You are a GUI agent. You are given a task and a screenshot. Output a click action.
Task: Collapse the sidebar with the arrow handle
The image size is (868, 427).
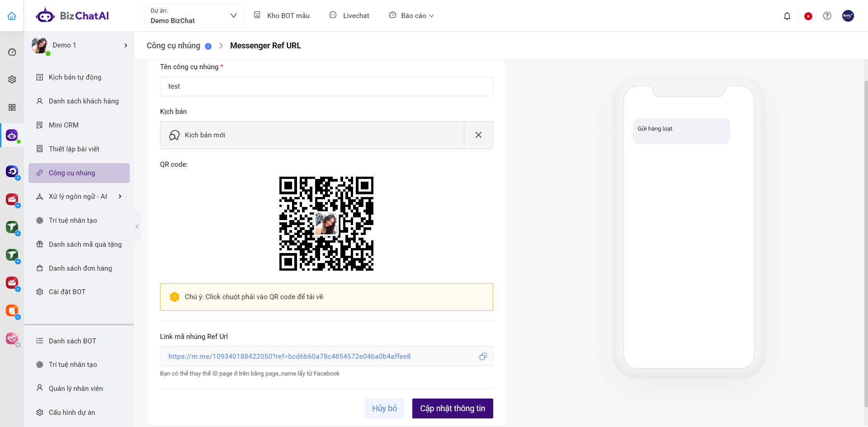tap(137, 227)
